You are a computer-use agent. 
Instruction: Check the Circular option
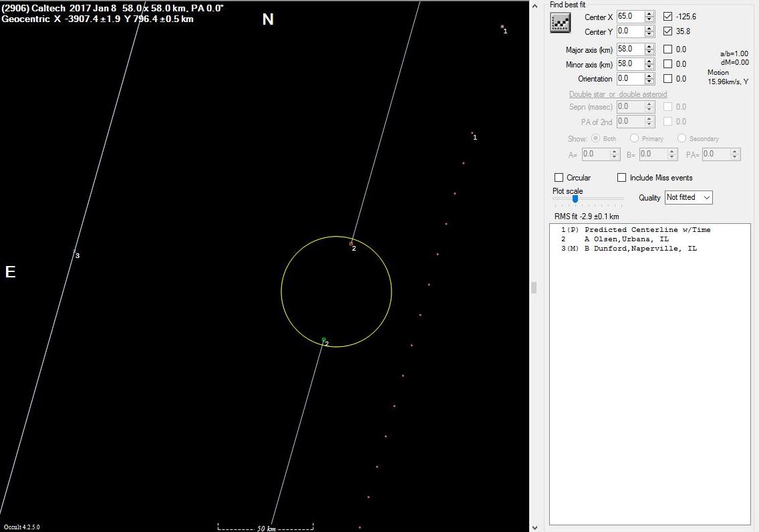click(559, 178)
